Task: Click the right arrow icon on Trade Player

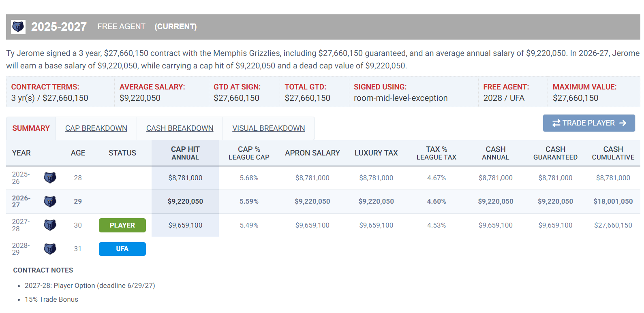Action: [x=623, y=123]
